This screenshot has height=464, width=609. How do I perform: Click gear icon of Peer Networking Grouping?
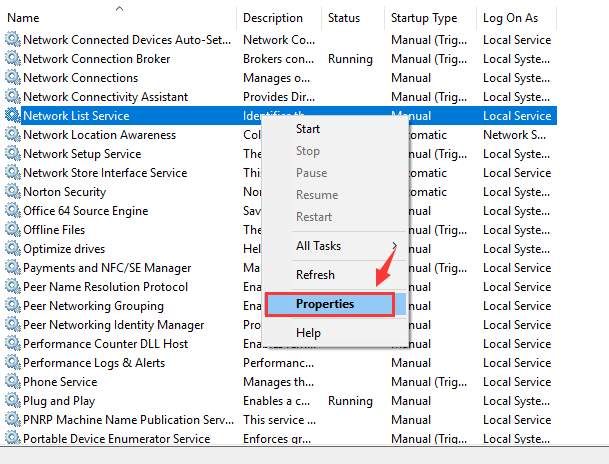(12, 306)
